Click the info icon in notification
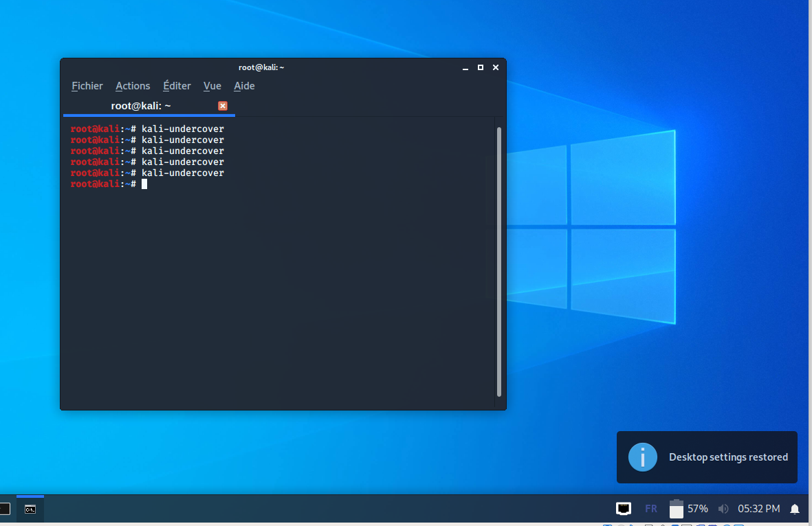This screenshot has width=812, height=526. tap(643, 457)
